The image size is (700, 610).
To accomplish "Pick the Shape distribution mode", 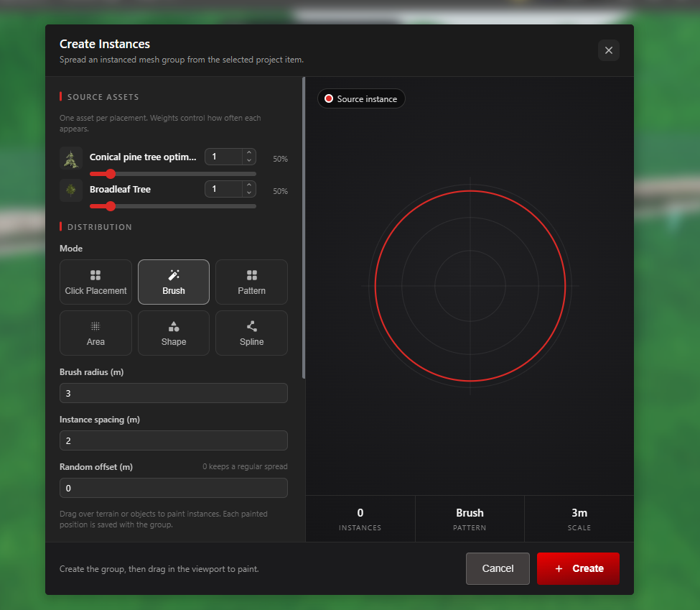I will pos(174,333).
